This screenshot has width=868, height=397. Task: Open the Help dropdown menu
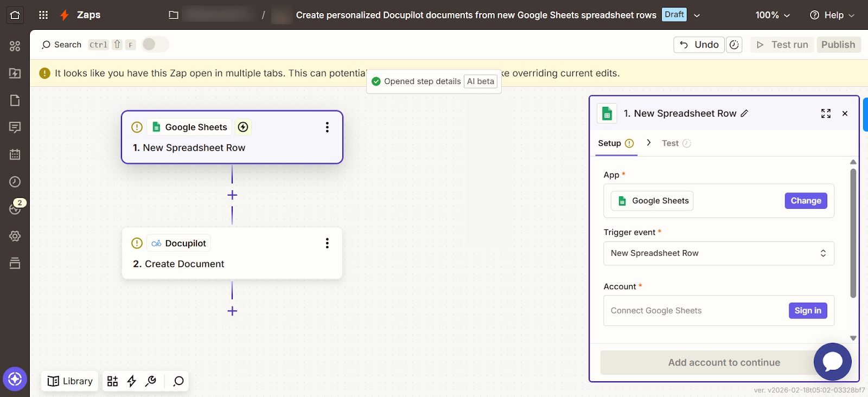click(x=832, y=15)
